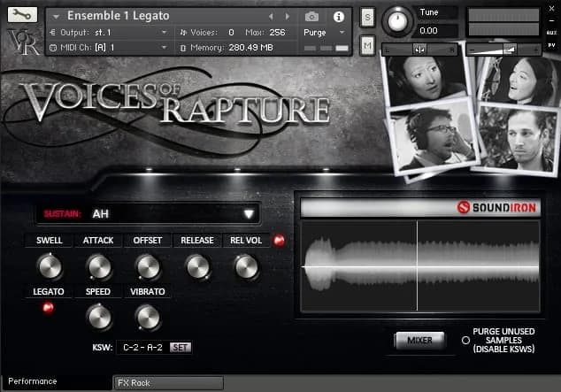This screenshot has width=561, height=392.
Task: Click the KSW range C-2 - A-2 field
Action: (x=142, y=347)
